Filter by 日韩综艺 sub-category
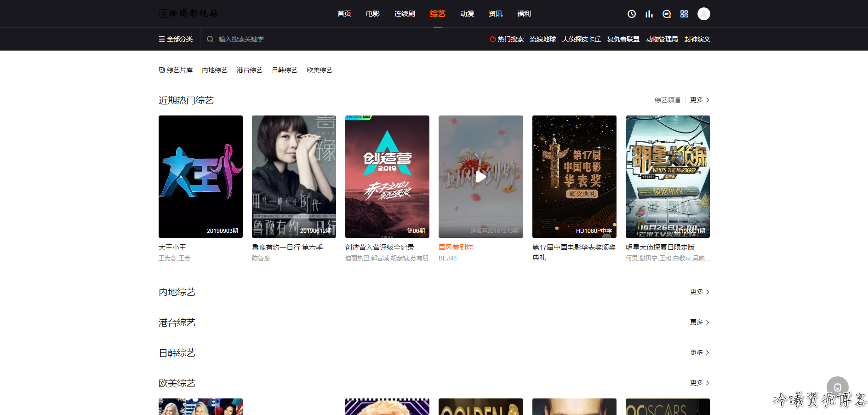 285,70
